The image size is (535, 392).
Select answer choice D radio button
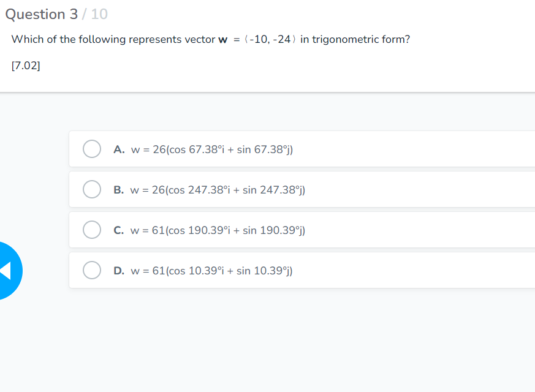(x=91, y=270)
